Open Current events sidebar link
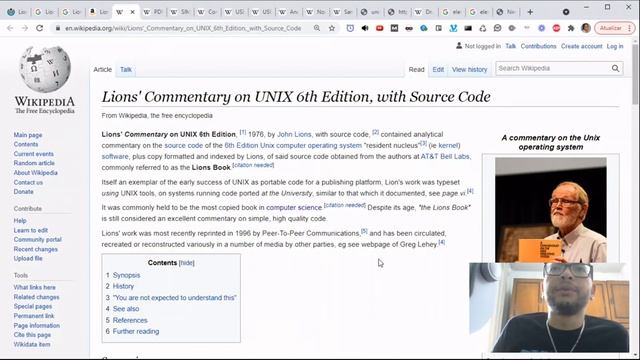640x360 pixels. click(33, 154)
